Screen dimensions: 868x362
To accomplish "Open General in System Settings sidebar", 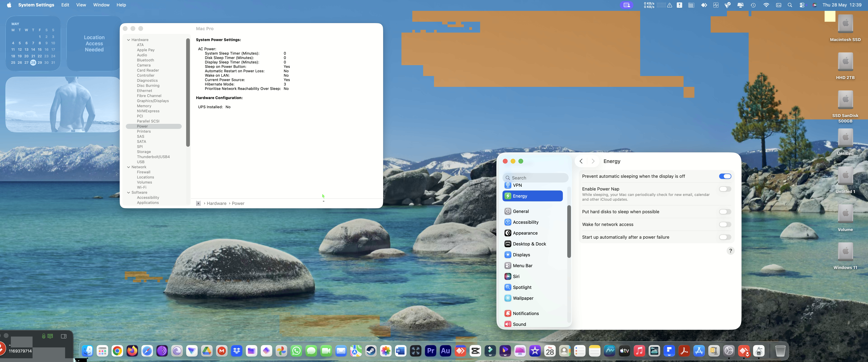I will pyautogui.click(x=532, y=211).
